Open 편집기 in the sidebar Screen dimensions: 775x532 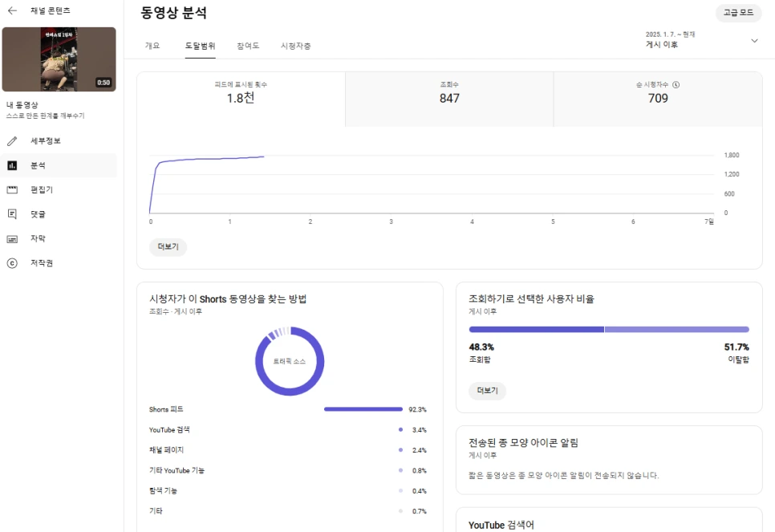click(59, 189)
